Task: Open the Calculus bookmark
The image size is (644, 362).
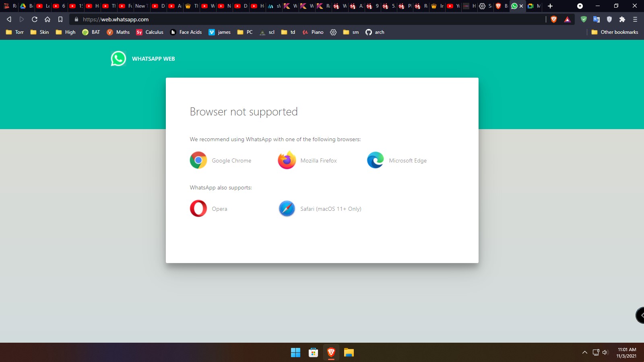Action: pos(150,32)
